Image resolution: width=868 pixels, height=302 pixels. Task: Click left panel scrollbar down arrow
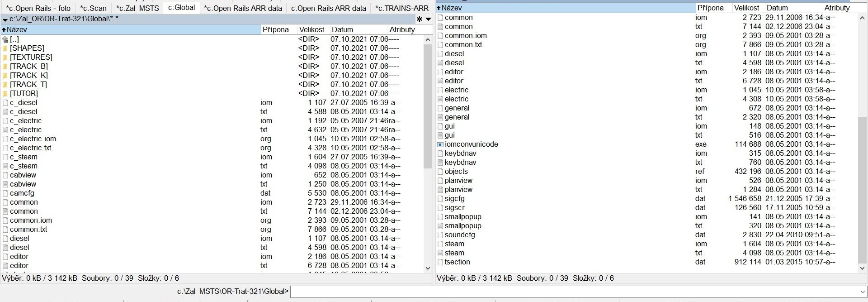click(428, 268)
